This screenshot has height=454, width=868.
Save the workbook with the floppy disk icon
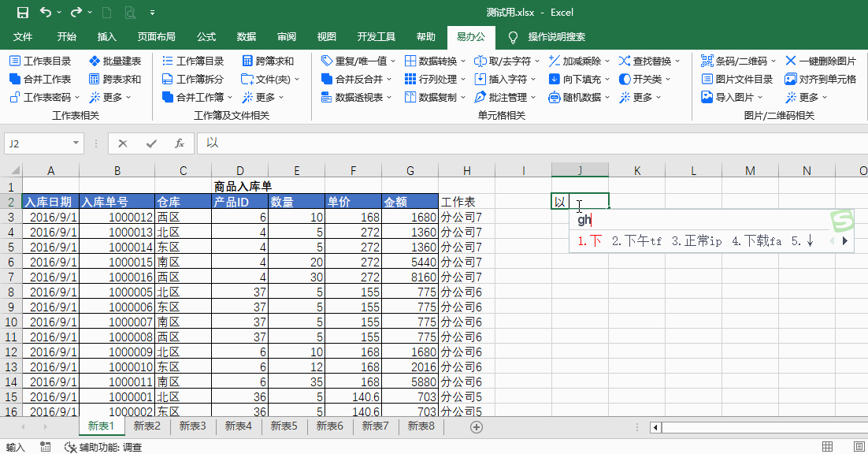[x=23, y=12]
